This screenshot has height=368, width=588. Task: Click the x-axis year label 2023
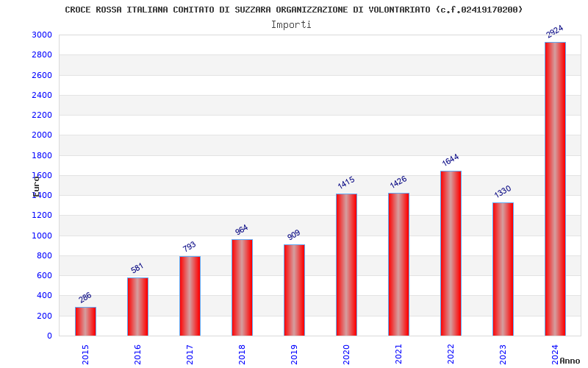click(503, 355)
